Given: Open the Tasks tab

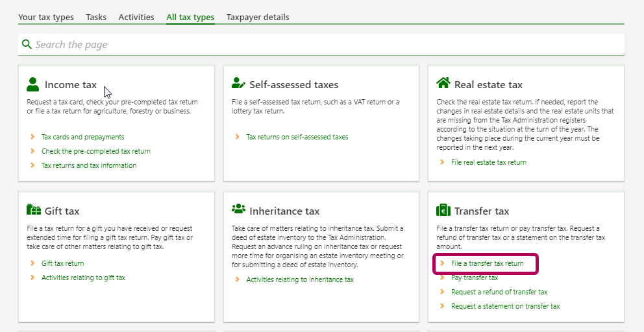Looking at the screenshot, I should 96,18.
